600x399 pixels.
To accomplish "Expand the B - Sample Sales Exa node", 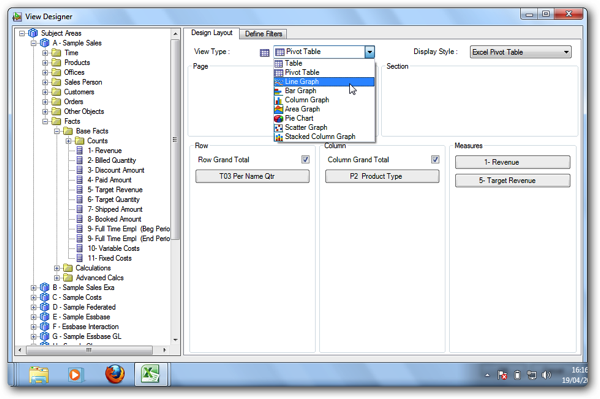I will 34,288.
